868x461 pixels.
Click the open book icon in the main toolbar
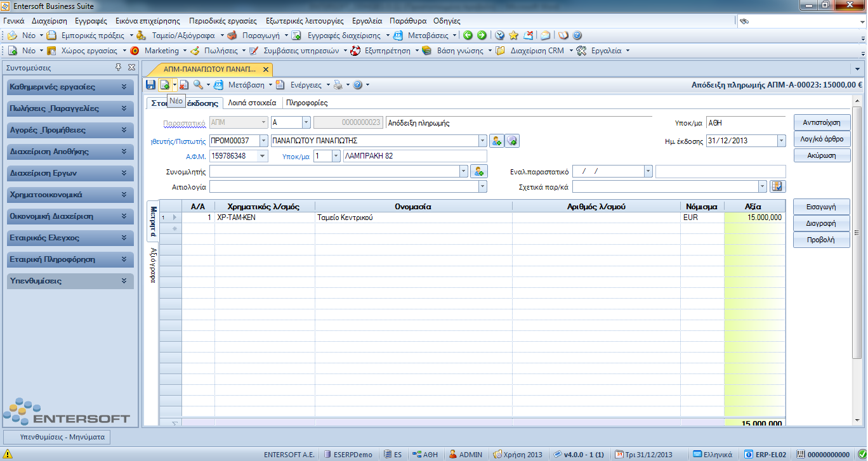tap(563, 36)
